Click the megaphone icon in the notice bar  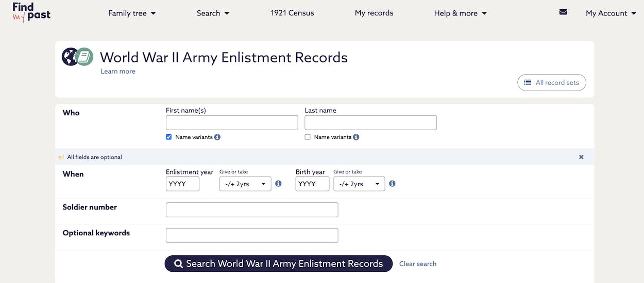click(x=61, y=157)
